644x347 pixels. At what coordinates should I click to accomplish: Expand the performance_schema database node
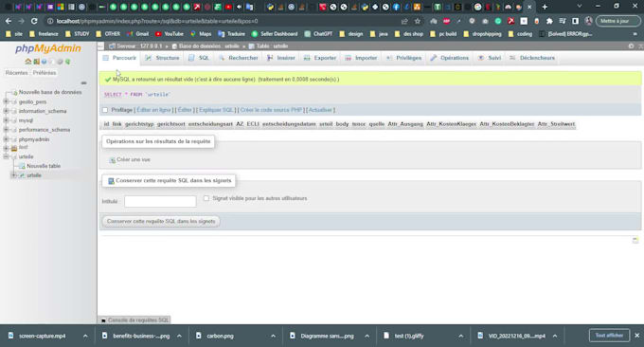pyautogui.click(x=6, y=130)
